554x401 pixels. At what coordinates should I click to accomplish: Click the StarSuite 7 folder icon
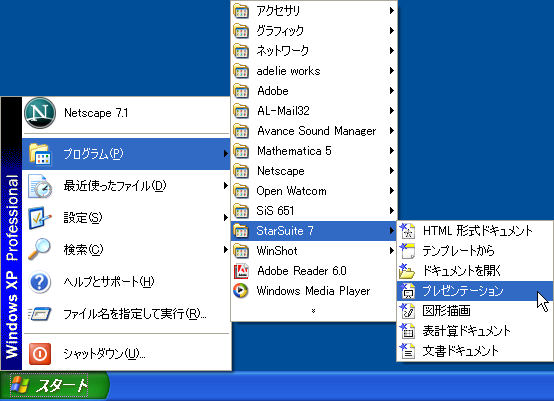tap(241, 231)
